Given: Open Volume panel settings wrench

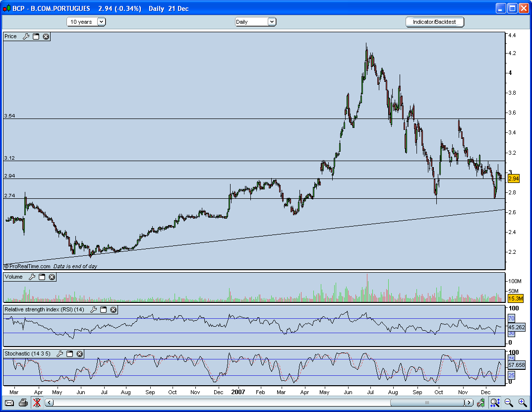Looking at the screenshot, I should pyautogui.click(x=32, y=277).
